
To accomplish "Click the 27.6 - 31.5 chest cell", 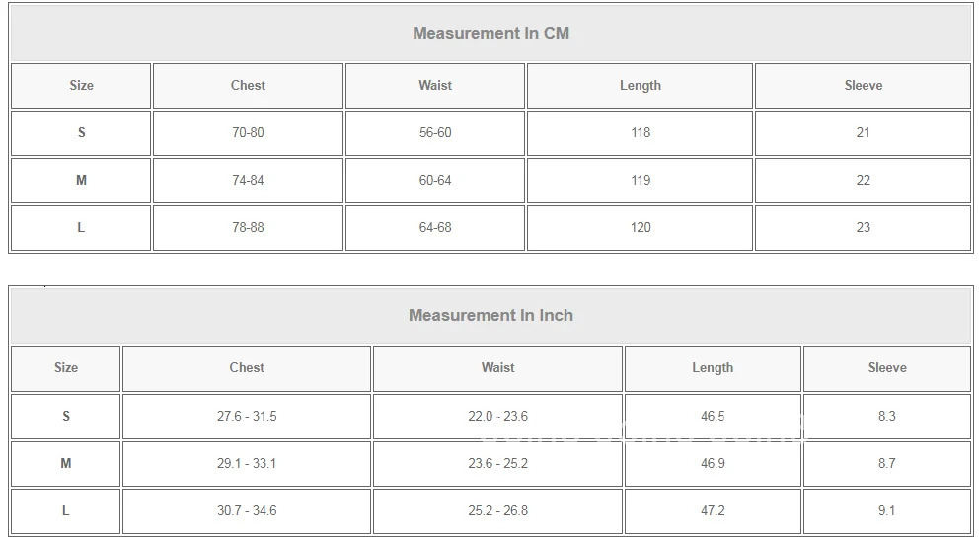I will click(247, 417).
